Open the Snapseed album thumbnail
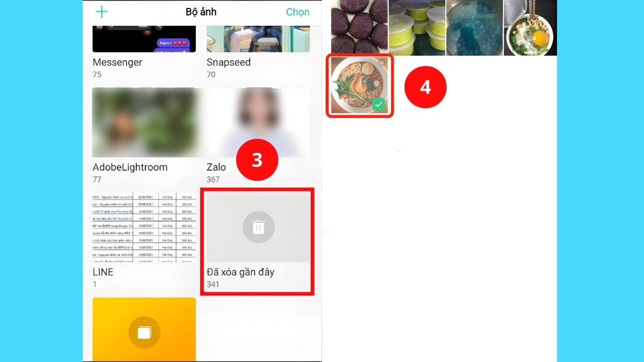 258,38
